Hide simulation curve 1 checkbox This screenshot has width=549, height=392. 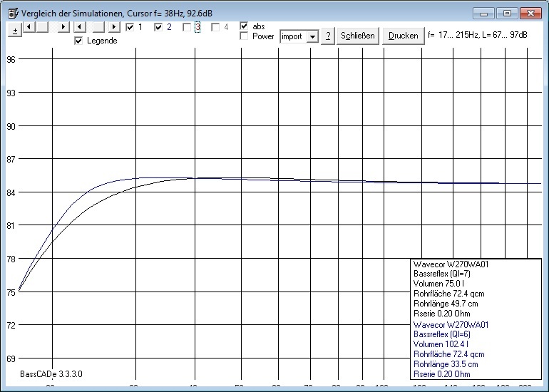[x=130, y=27]
